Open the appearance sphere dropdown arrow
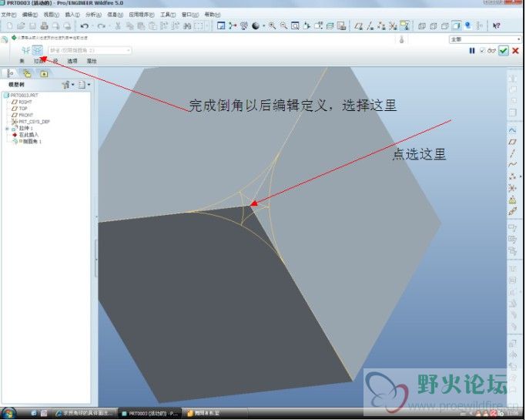This screenshot has height=420, width=526. coord(263,26)
